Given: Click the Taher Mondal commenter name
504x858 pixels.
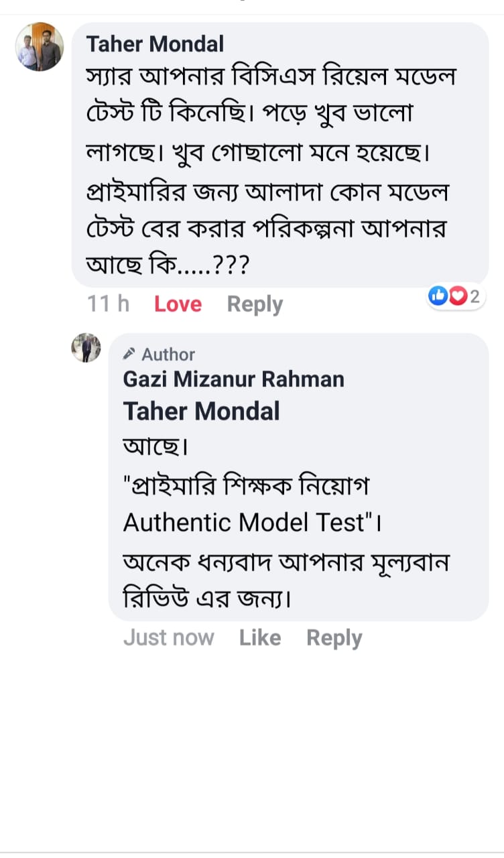Looking at the screenshot, I should click(155, 44).
